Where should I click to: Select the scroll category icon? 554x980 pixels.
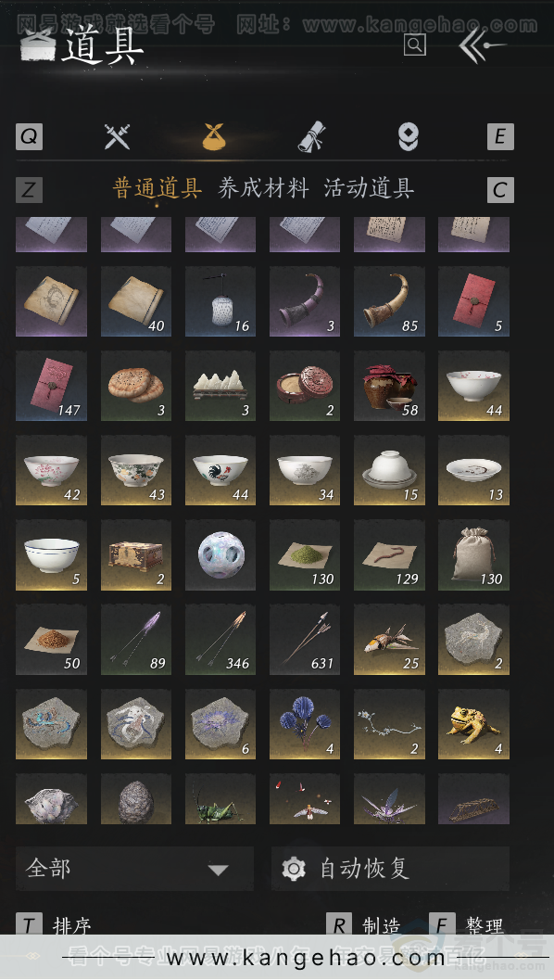click(x=311, y=136)
